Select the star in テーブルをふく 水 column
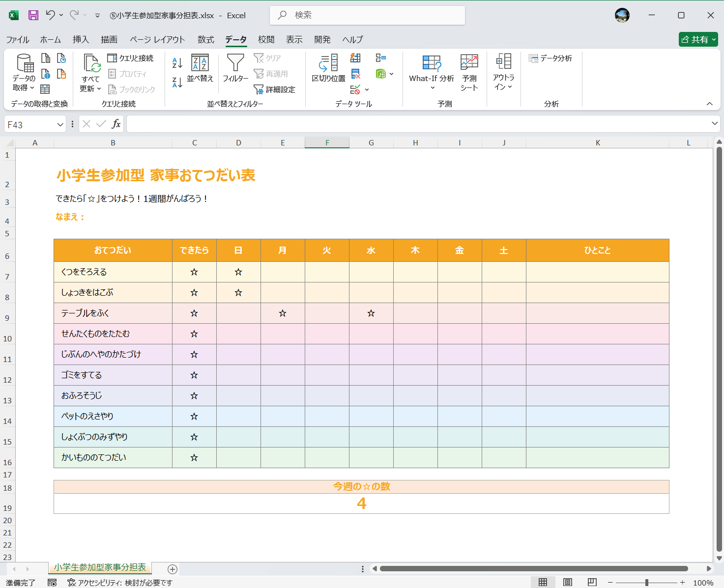 coord(371,313)
